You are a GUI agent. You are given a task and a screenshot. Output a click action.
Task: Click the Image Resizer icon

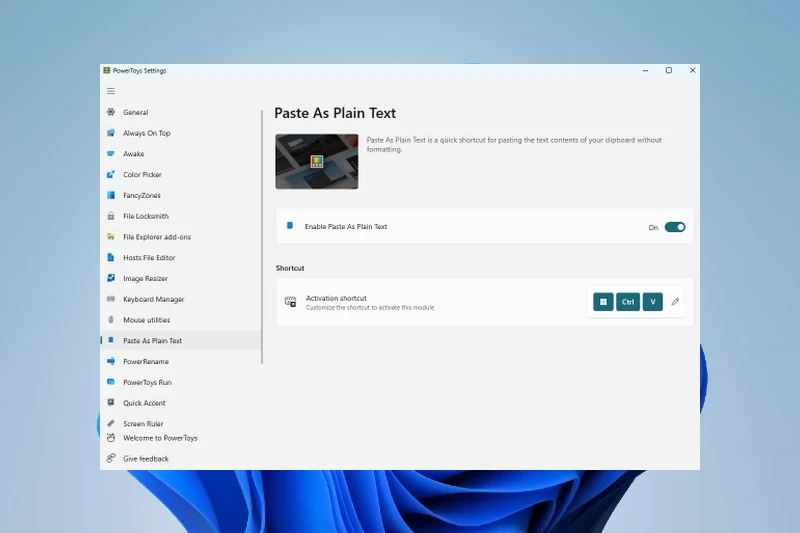pos(111,278)
